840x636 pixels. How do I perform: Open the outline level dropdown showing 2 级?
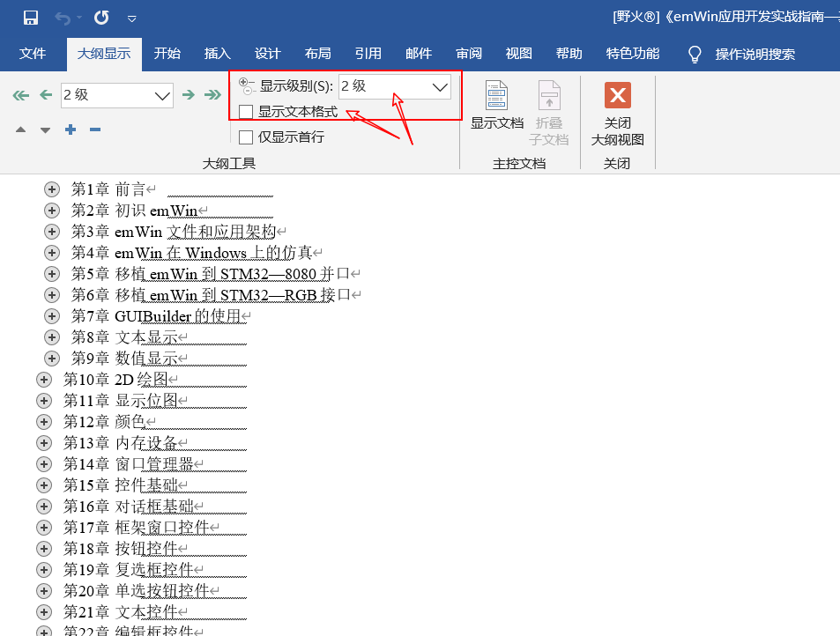163,96
